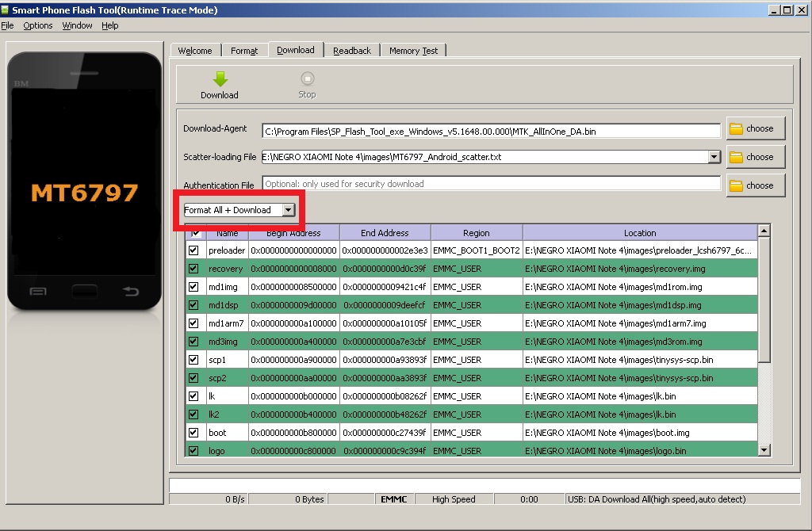Open the Format tab
The image size is (812, 531).
tap(244, 51)
